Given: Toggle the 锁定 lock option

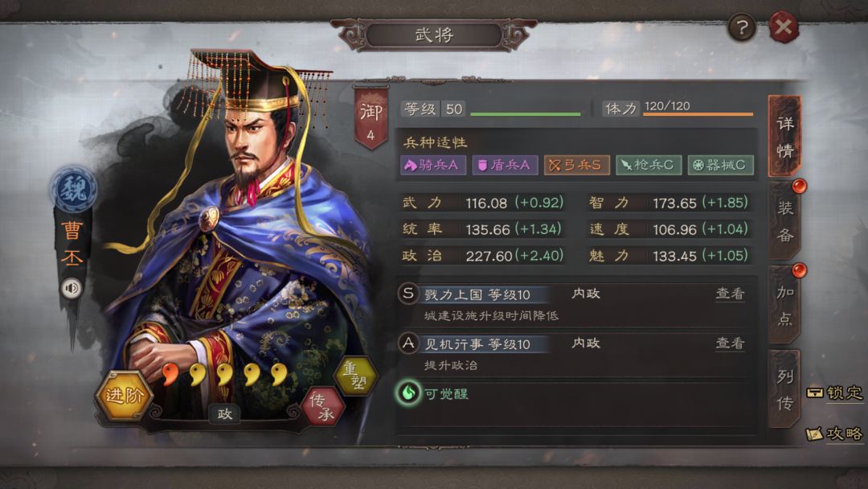Looking at the screenshot, I should (x=835, y=392).
